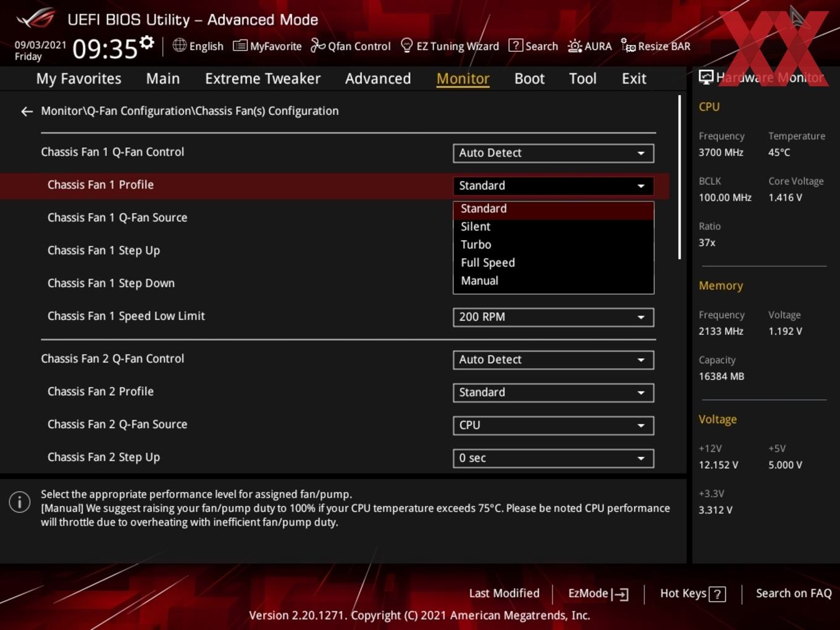
Task: Click the Hardware Monitor screen icon
Action: (x=706, y=77)
